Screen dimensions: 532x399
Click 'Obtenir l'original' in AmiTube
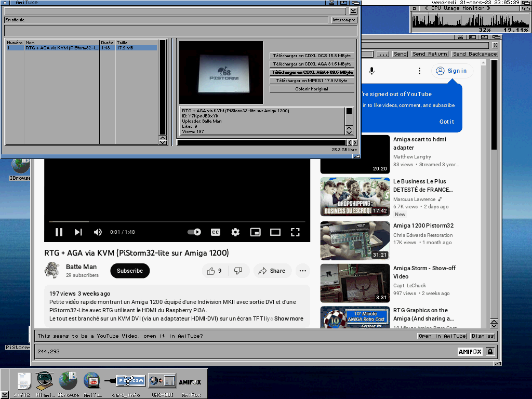click(x=312, y=89)
